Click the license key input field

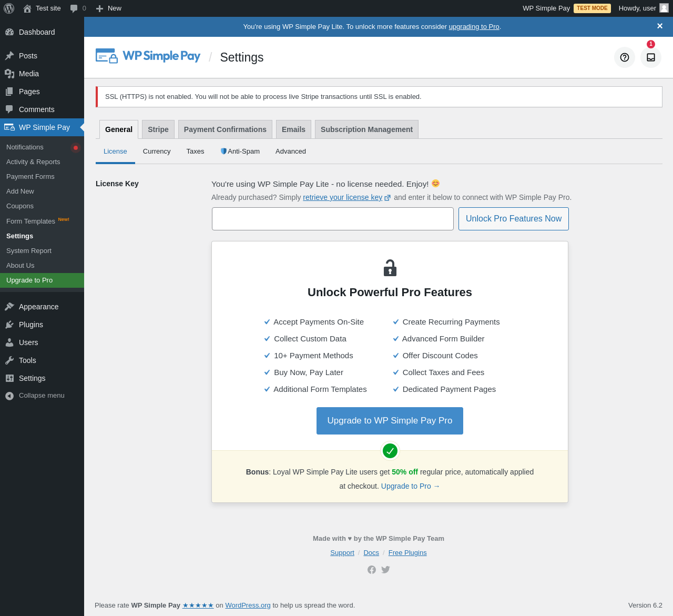click(x=333, y=219)
